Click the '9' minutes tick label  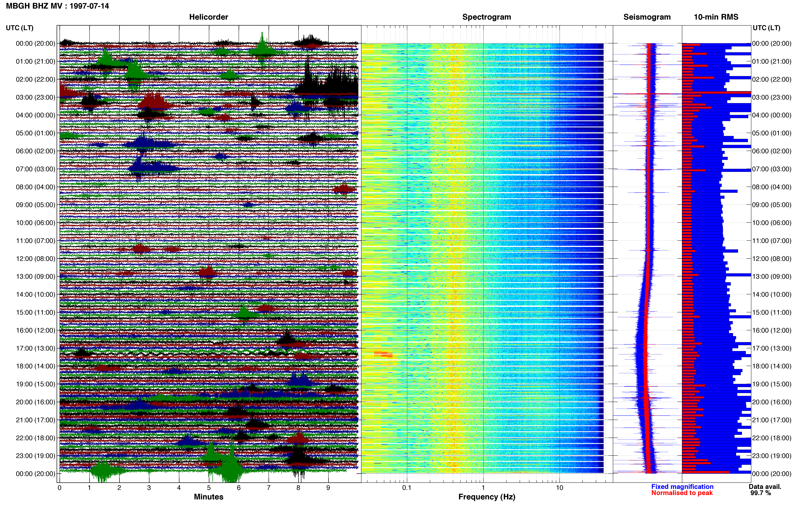point(328,488)
